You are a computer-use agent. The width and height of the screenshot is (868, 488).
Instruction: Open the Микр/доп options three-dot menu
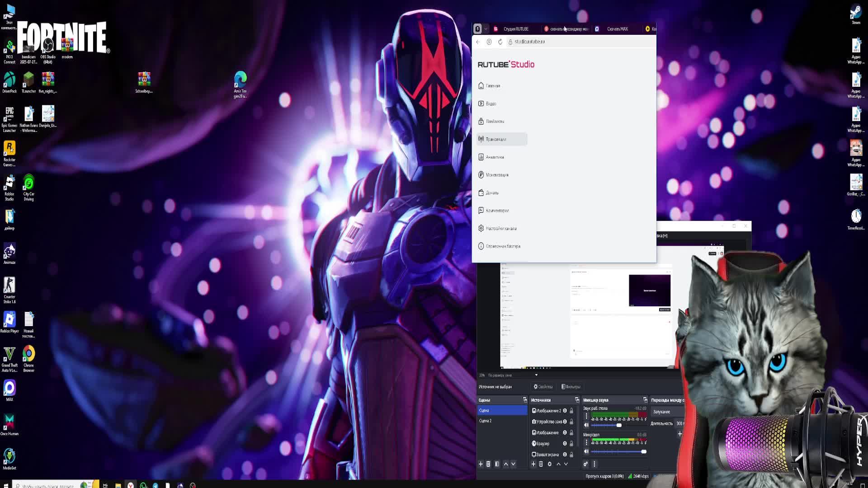(x=586, y=442)
